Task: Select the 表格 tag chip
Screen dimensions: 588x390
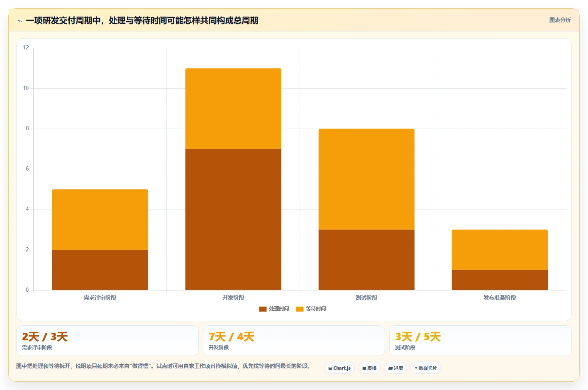Action: click(x=369, y=368)
